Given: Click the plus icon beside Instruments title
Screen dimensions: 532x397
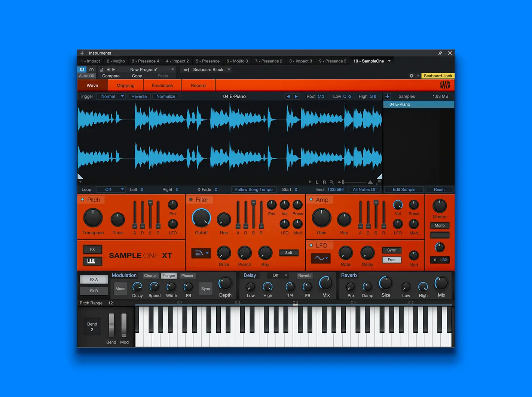Looking at the screenshot, I should tap(82, 53).
